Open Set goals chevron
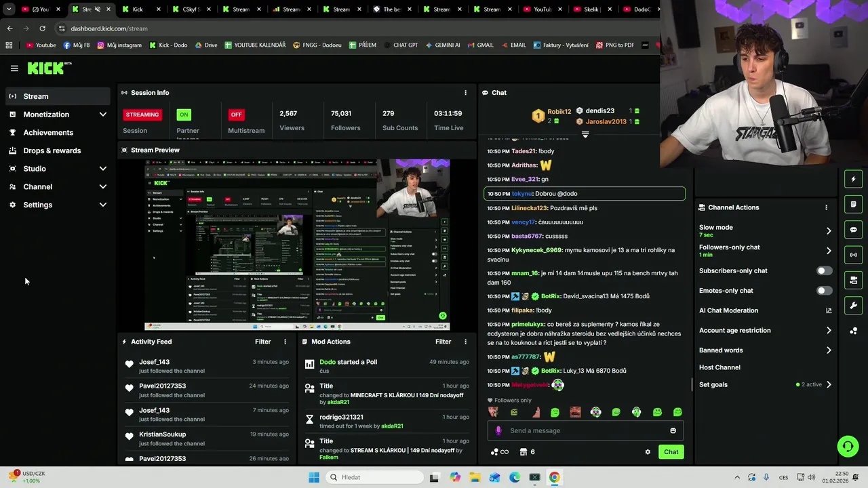 point(829,385)
